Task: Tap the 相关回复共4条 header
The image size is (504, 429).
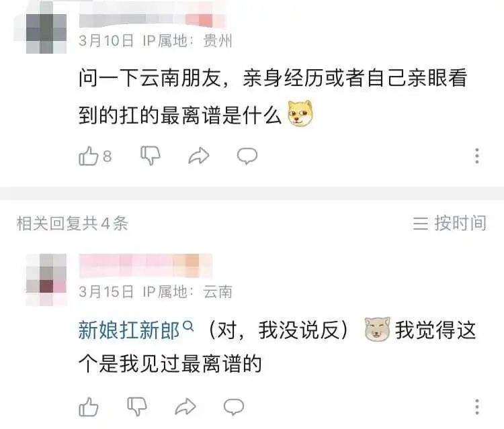Action: click(x=73, y=223)
